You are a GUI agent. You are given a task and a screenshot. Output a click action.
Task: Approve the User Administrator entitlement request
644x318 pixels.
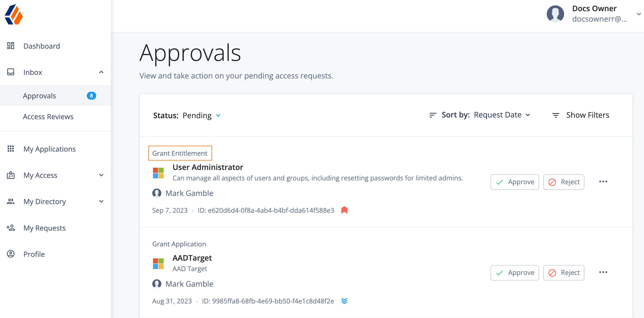point(514,182)
